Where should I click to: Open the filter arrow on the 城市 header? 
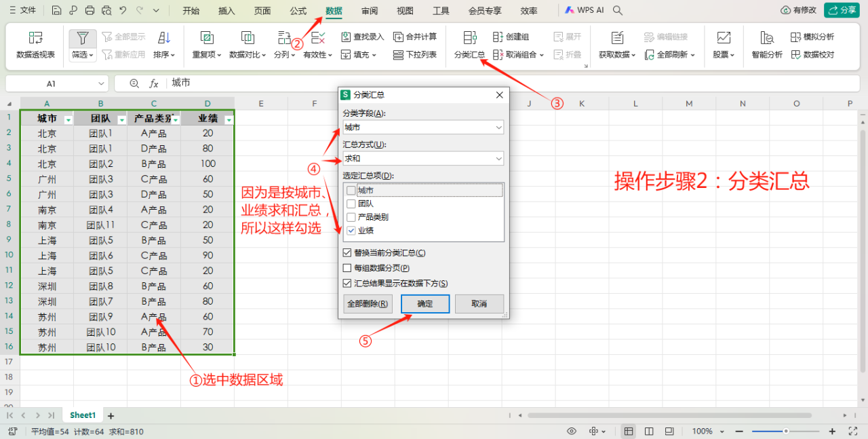68,119
